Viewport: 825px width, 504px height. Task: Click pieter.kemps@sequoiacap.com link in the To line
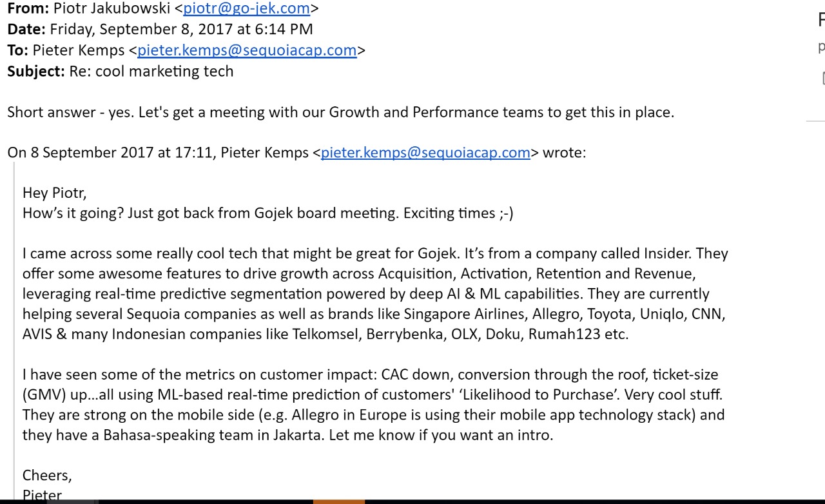pos(247,50)
